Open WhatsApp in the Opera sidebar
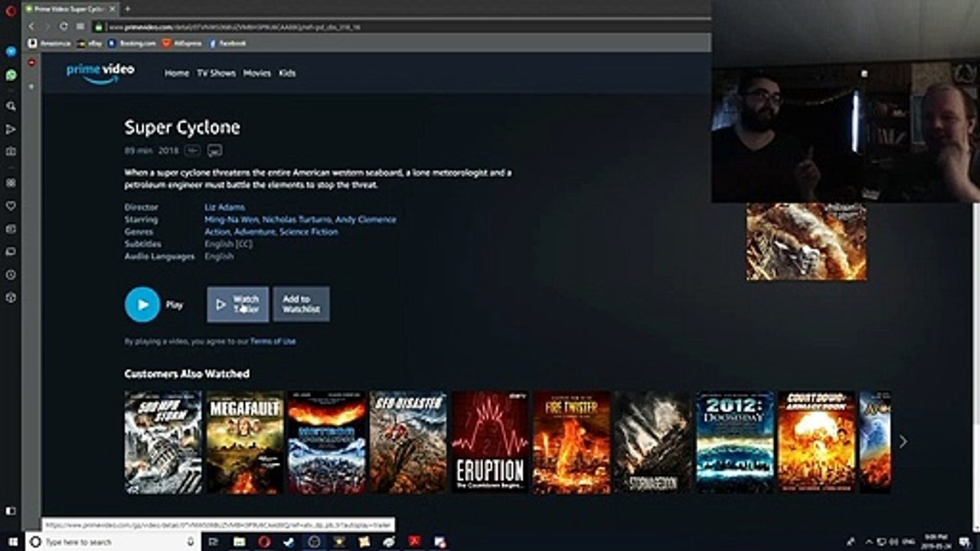 (11, 75)
